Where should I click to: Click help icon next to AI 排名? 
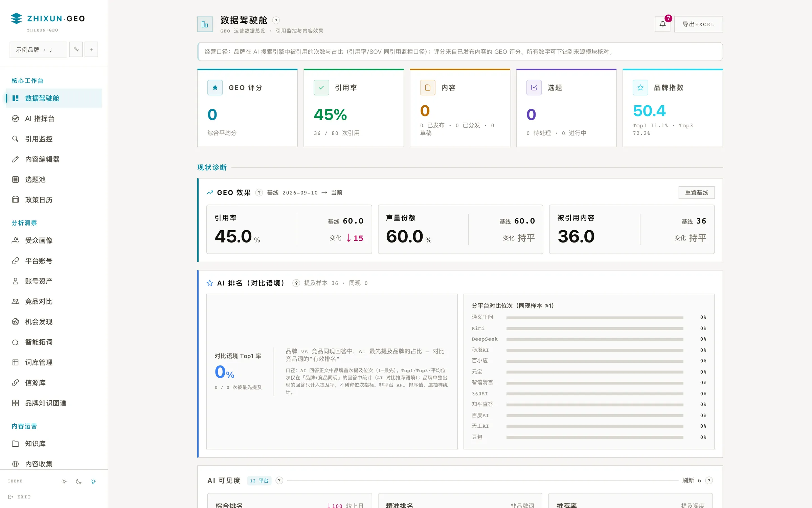[296, 283]
